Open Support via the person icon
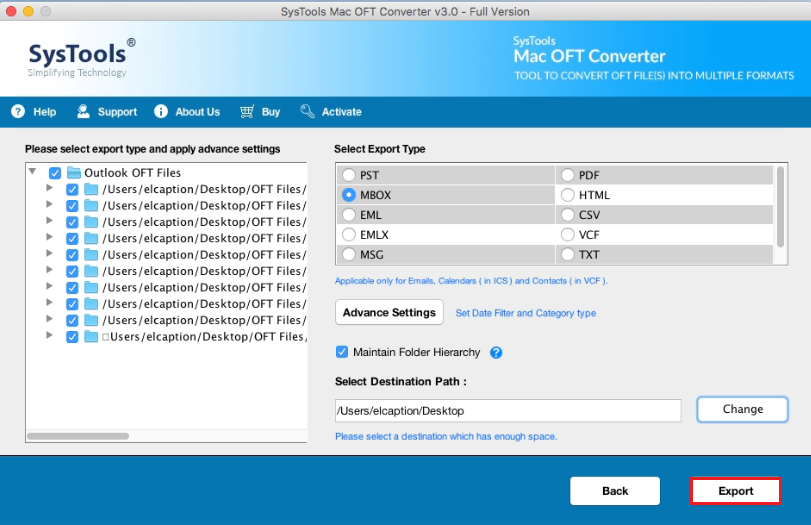This screenshot has width=811, height=525. tap(83, 111)
